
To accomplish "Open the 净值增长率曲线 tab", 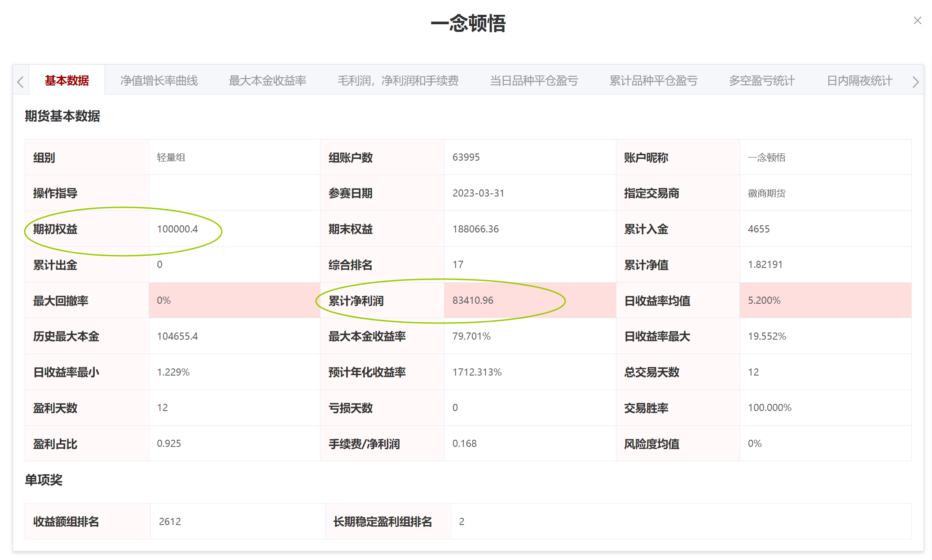I will [159, 81].
